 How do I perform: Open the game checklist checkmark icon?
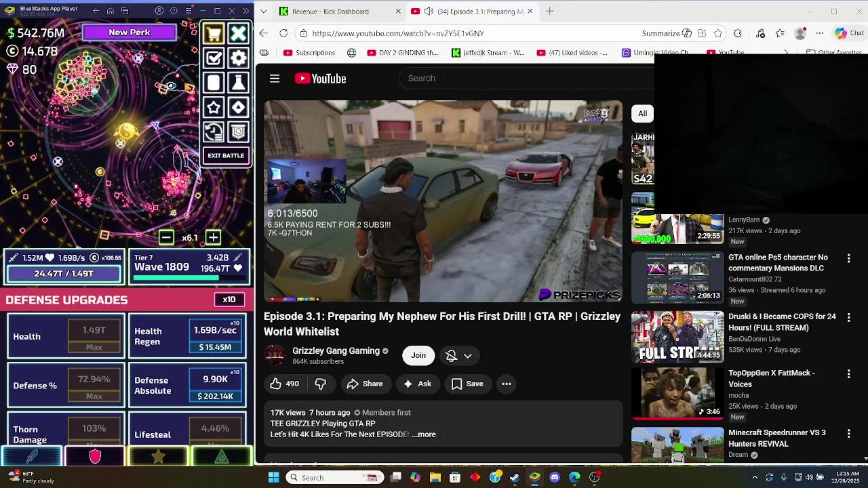tap(214, 58)
